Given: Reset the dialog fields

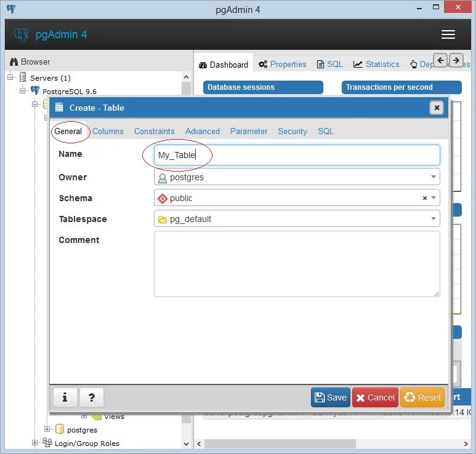Looking at the screenshot, I should (422, 397).
